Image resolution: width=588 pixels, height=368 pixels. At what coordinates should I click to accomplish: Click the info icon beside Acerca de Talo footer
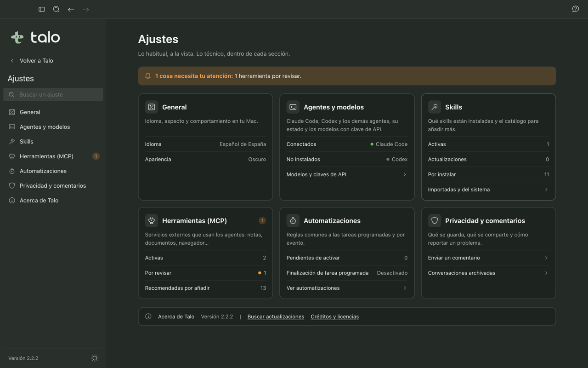click(148, 316)
